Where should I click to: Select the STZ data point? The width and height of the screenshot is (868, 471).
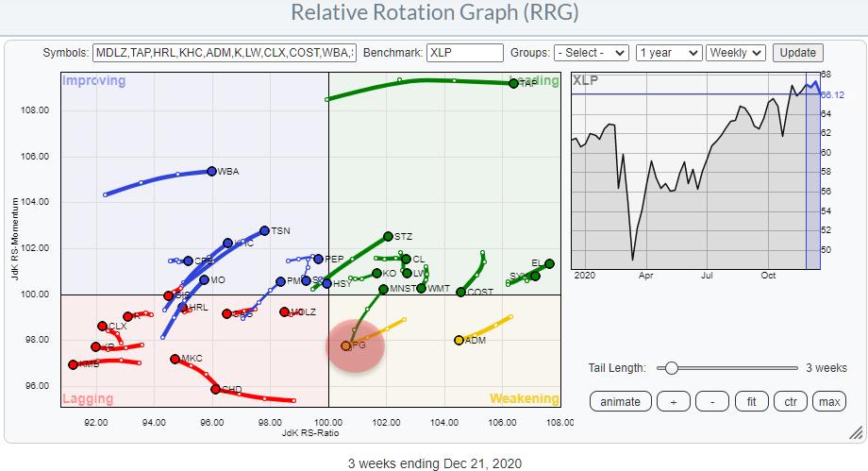pos(388,237)
